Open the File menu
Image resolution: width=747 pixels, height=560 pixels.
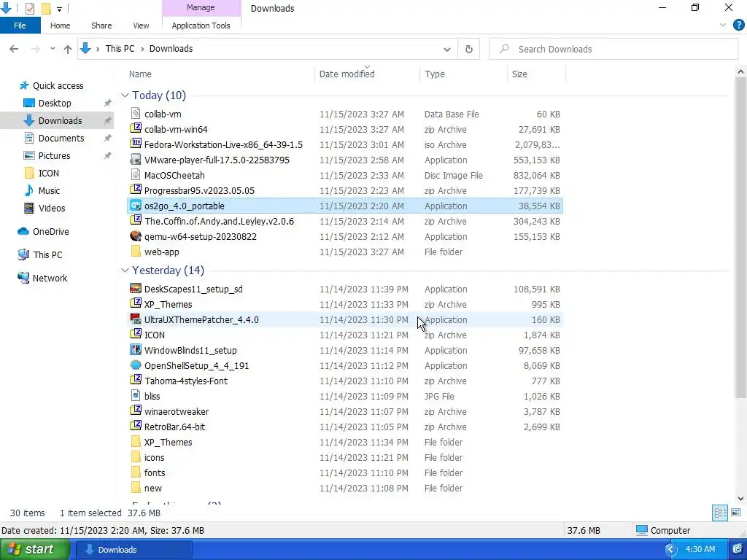(x=20, y=26)
